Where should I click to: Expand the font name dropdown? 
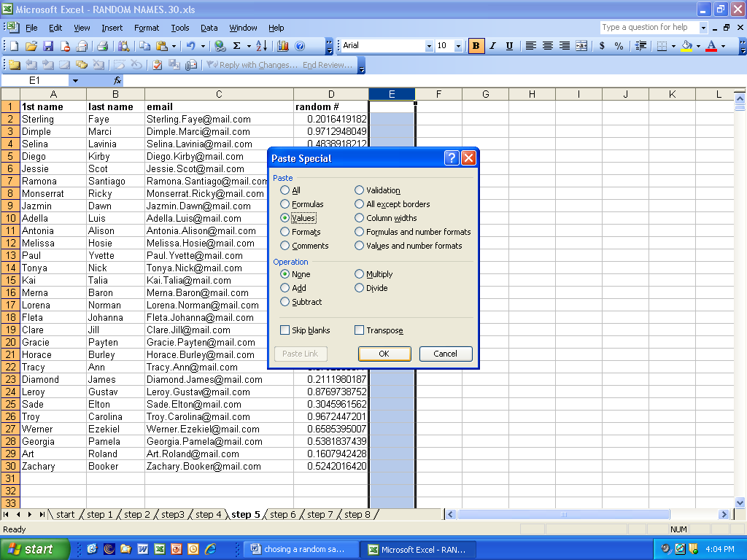point(429,46)
